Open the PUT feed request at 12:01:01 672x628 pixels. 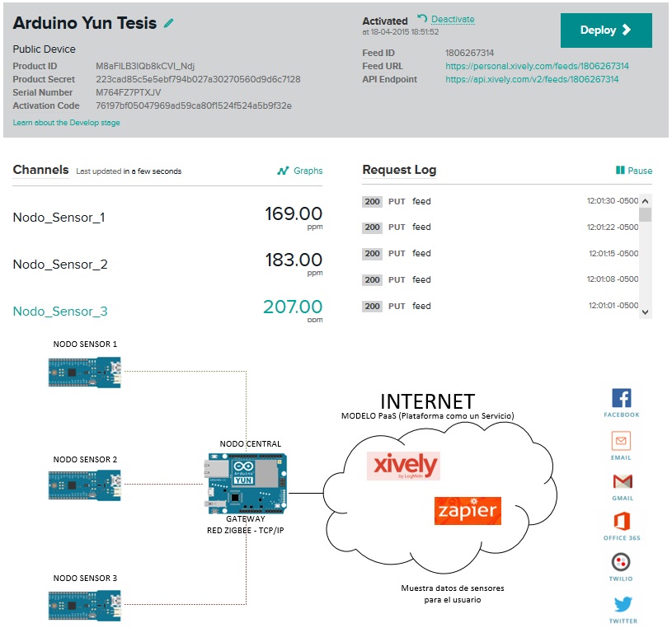(500, 306)
